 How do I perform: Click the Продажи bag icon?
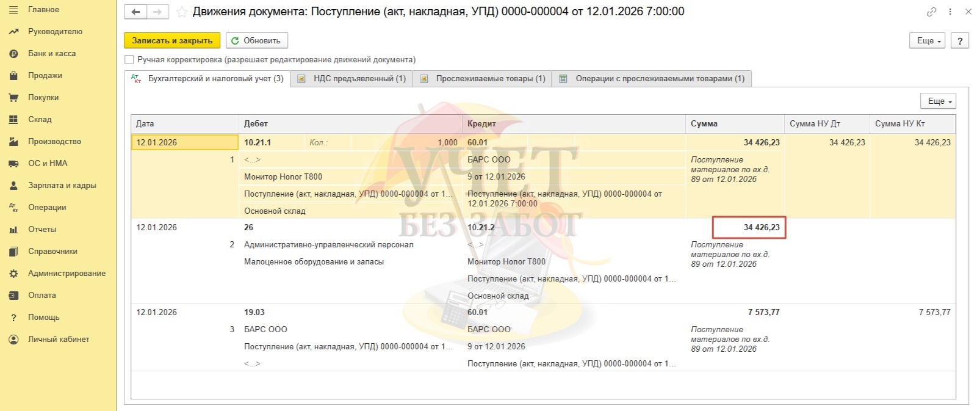pos(13,76)
